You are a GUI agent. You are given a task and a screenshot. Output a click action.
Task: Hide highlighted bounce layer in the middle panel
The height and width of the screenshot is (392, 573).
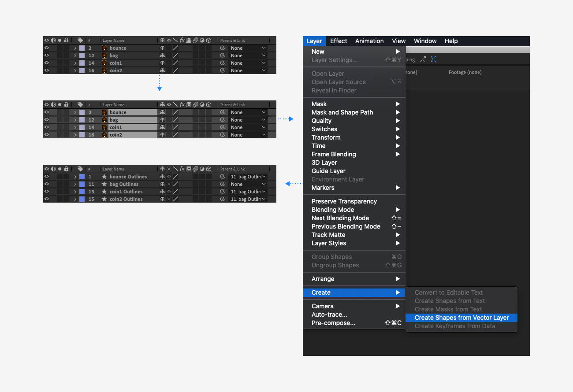[46, 112]
